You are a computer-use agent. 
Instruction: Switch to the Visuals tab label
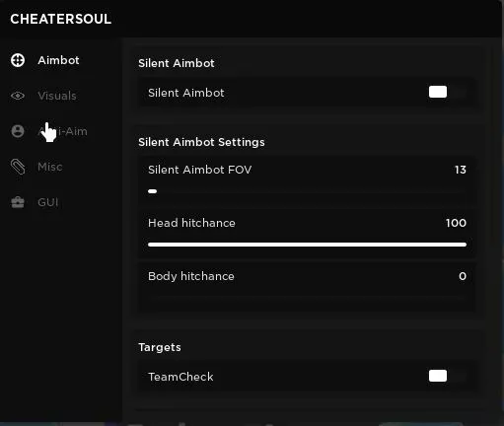tap(57, 96)
